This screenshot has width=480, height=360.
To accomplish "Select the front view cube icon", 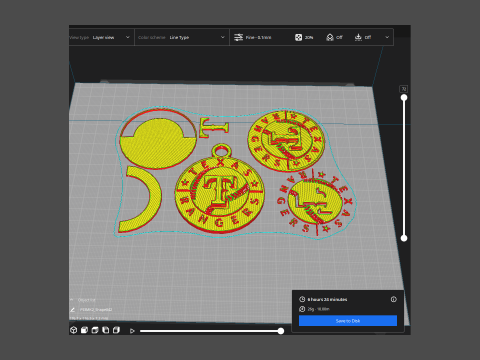I will (x=84, y=330).
